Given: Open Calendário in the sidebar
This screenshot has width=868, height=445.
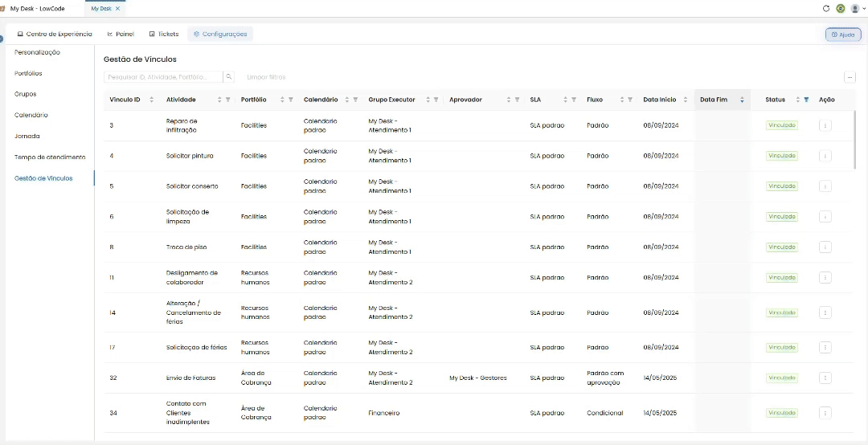Looking at the screenshot, I should [31, 115].
